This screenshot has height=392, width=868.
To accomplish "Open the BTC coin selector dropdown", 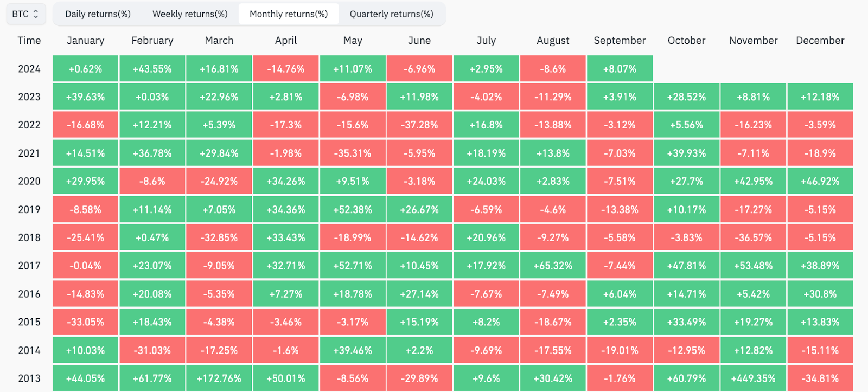I will click(25, 14).
